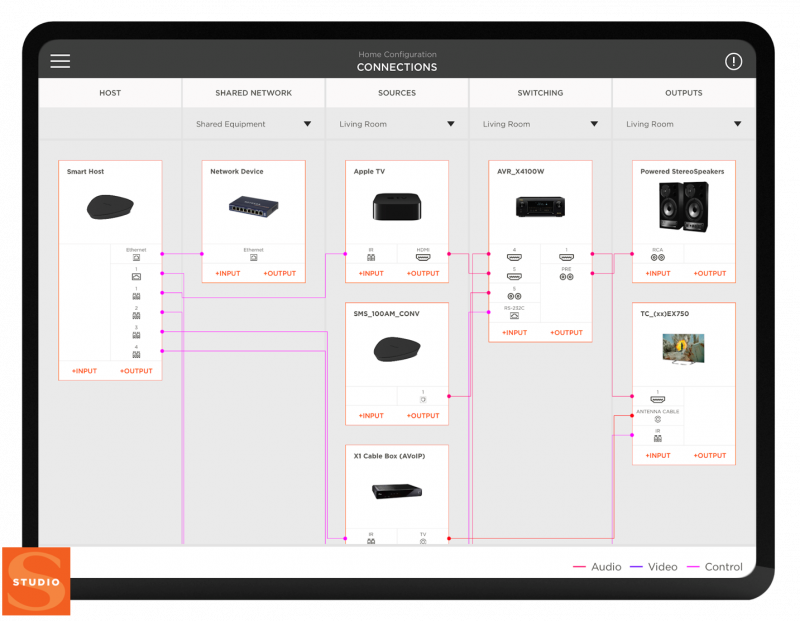This screenshot has height=621, width=800.
Task: Click the HDMI output port on Apple TV
Action: click(x=422, y=257)
